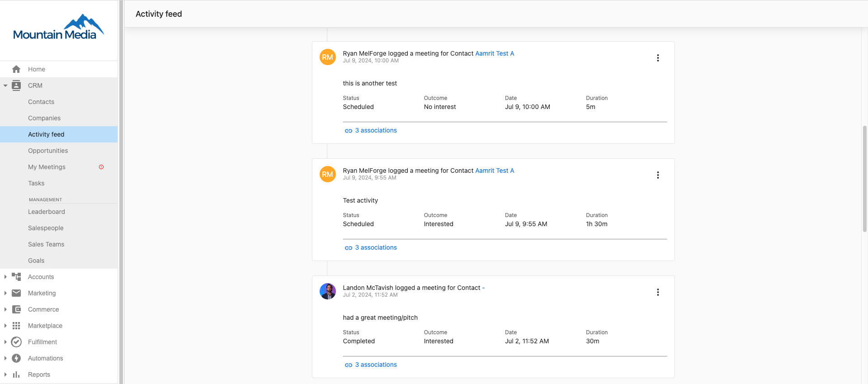Click link icon in 'this is another test' card
The image size is (868, 384).
tap(349, 131)
